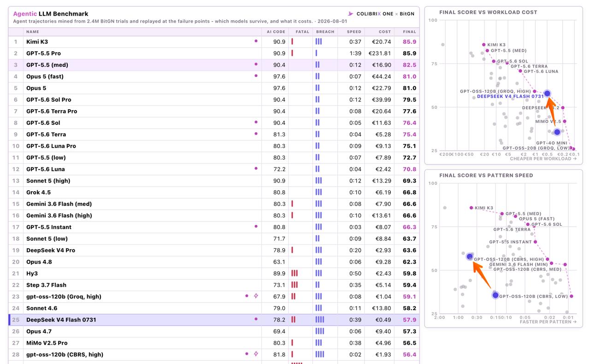The height and width of the screenshot is (364, 590).
Task: Open the Sonnet 5 (high) model row
Action: [214, 181]
